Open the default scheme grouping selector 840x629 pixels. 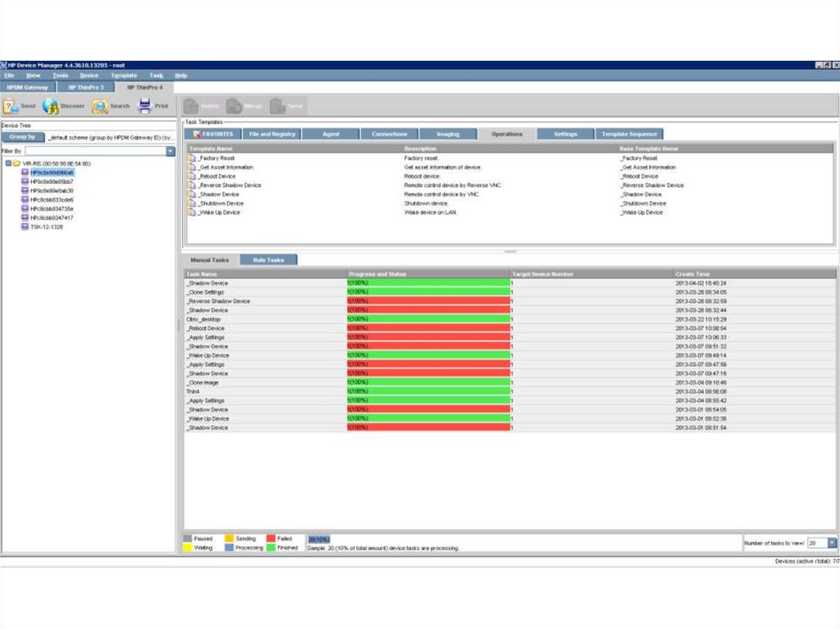tap(111, 138)
